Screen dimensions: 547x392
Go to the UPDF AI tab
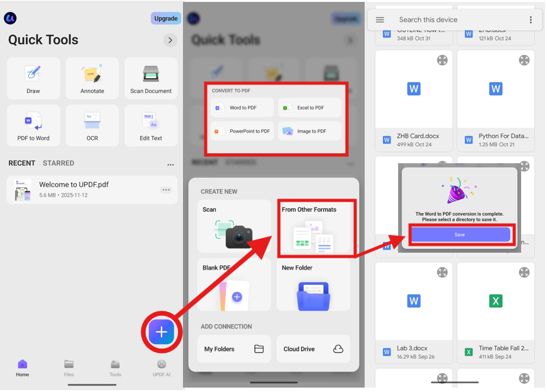161,368
